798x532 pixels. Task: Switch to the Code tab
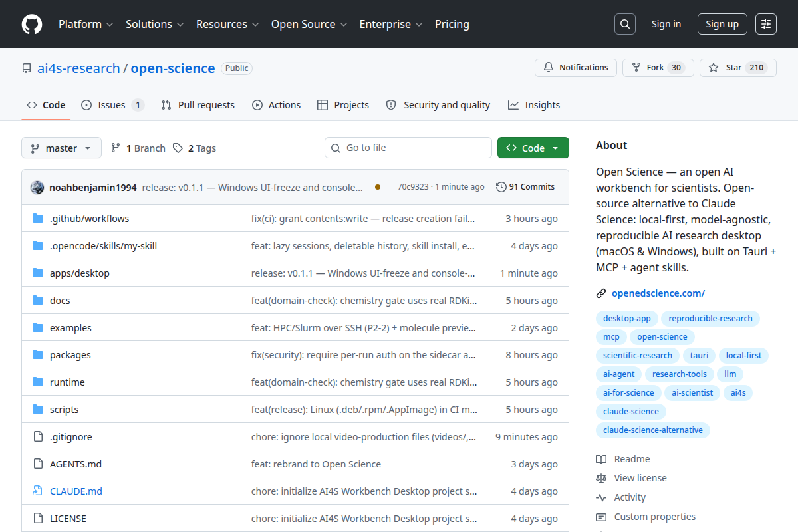[46, 105]
